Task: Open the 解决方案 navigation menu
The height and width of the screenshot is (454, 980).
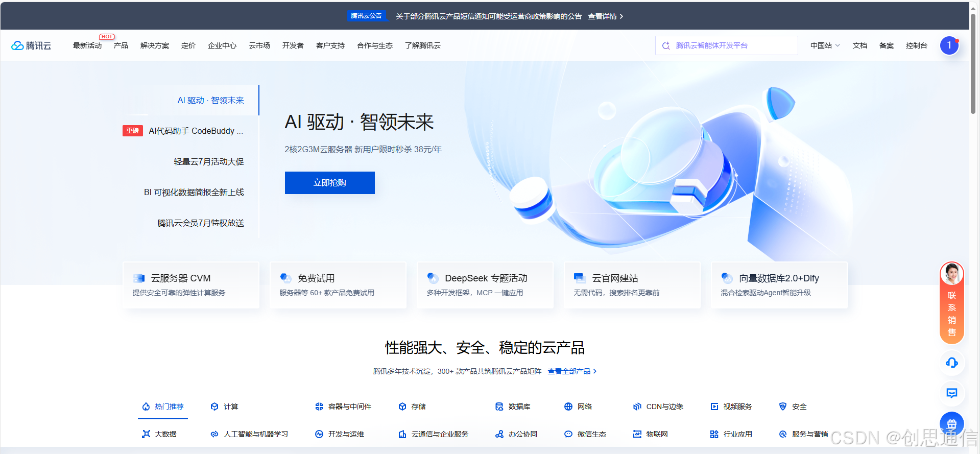Action: (155, 45)
